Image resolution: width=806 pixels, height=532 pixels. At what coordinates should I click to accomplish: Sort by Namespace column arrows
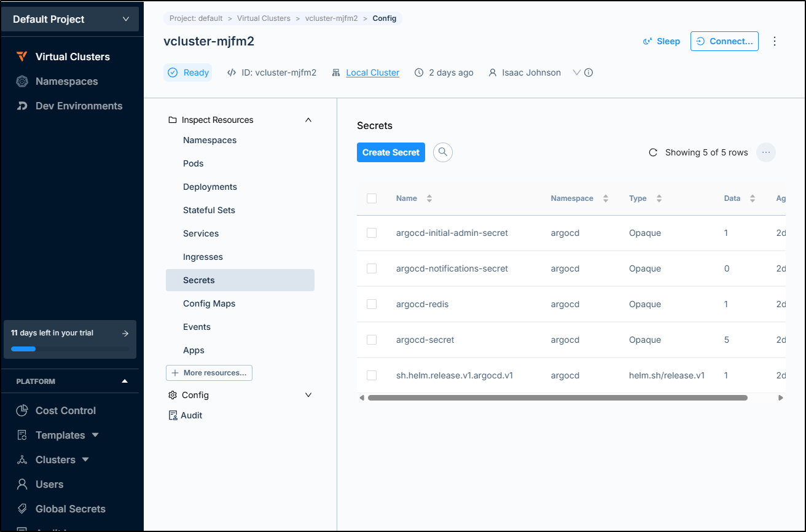tap(606, 198)
